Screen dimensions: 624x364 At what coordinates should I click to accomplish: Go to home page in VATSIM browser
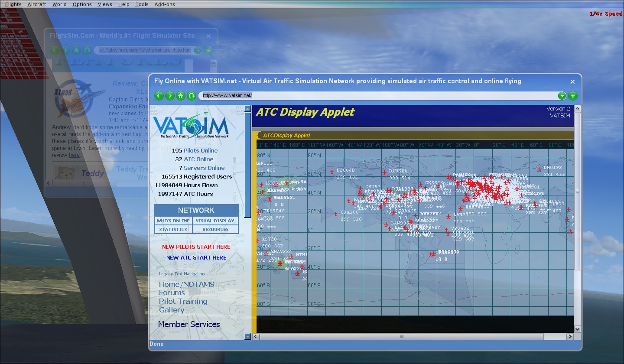(x=181, y=96)
